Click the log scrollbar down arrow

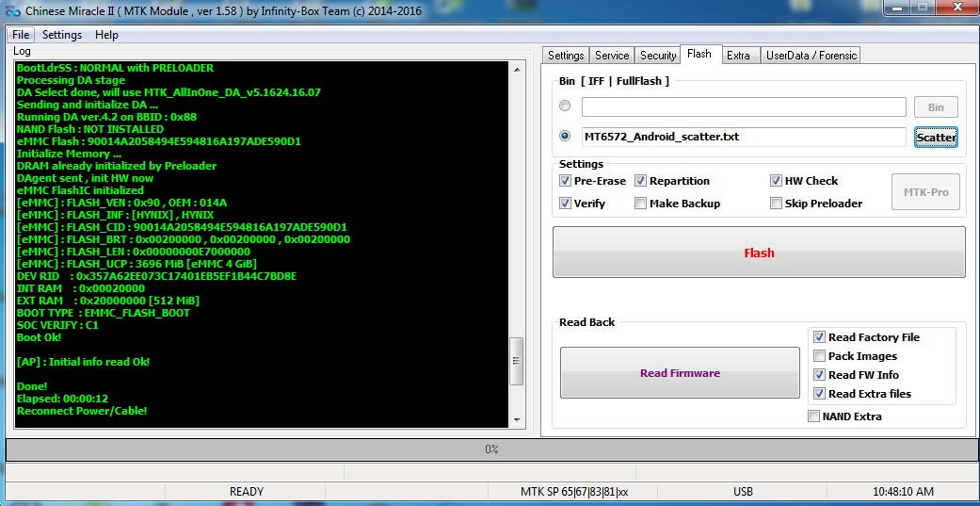517,419
